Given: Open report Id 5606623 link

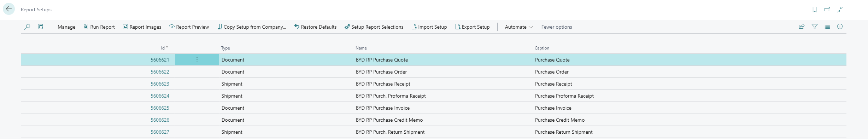Looking at the screenshot, I should coord(160,84).
